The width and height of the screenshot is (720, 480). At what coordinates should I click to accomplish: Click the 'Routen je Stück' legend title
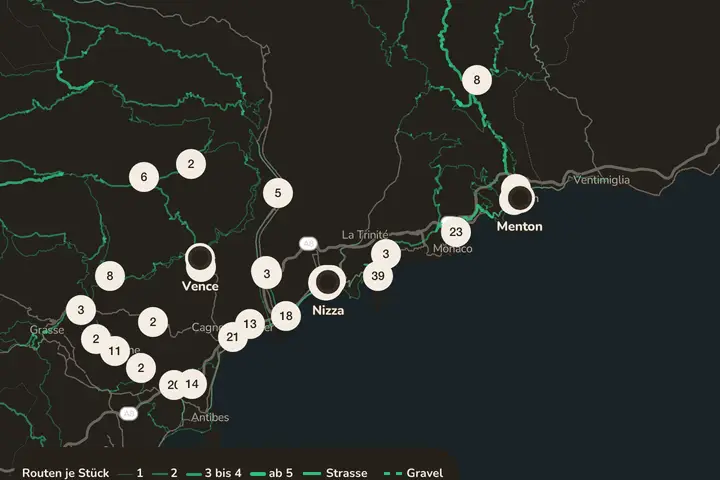[x=65, y=473]
